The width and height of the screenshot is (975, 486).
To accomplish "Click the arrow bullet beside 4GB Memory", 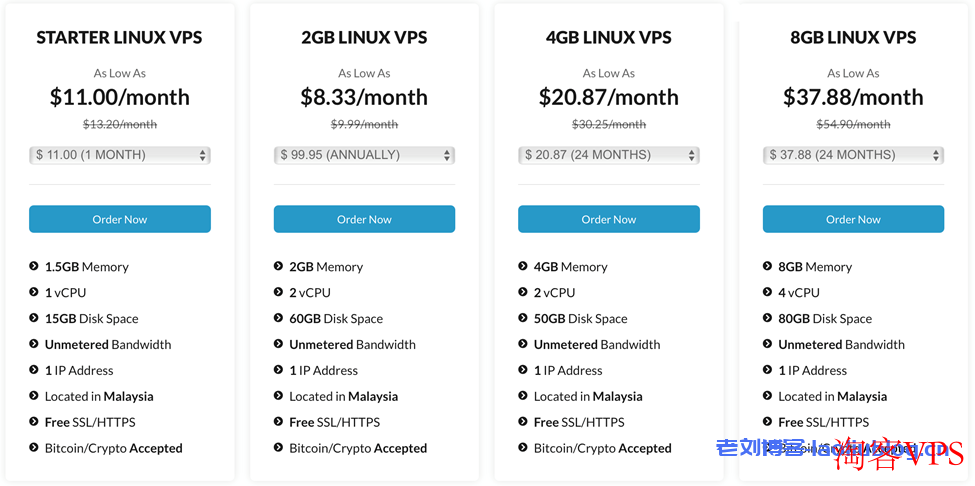I will pyautogui.click(x=523, y=267).
